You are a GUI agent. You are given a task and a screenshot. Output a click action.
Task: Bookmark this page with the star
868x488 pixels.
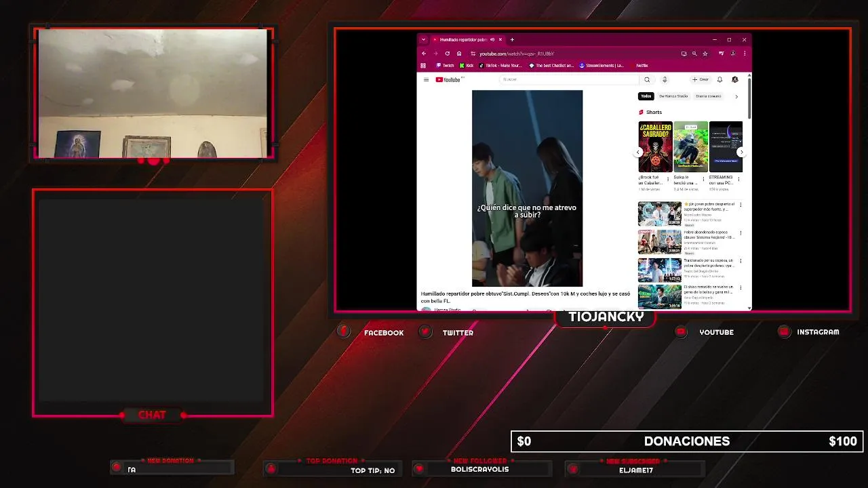point(705,54)
